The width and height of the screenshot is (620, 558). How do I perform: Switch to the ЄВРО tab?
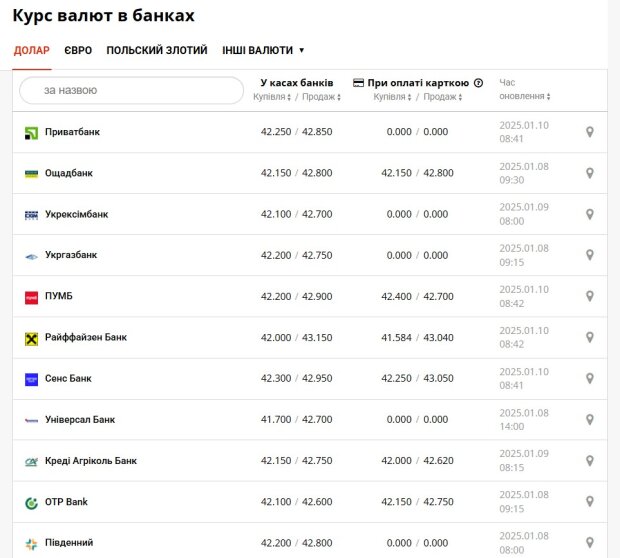pyautogui.click(x=78, y=50)
